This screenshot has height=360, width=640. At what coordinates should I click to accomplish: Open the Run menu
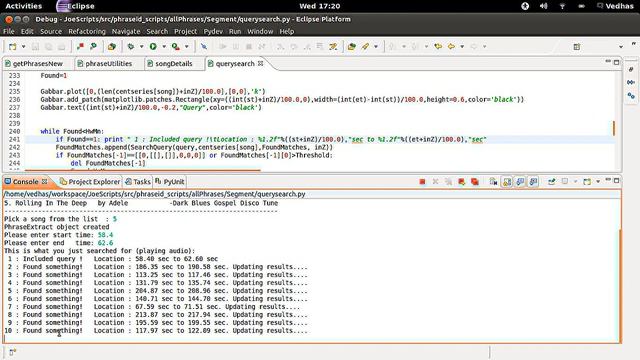pos(235,31)
